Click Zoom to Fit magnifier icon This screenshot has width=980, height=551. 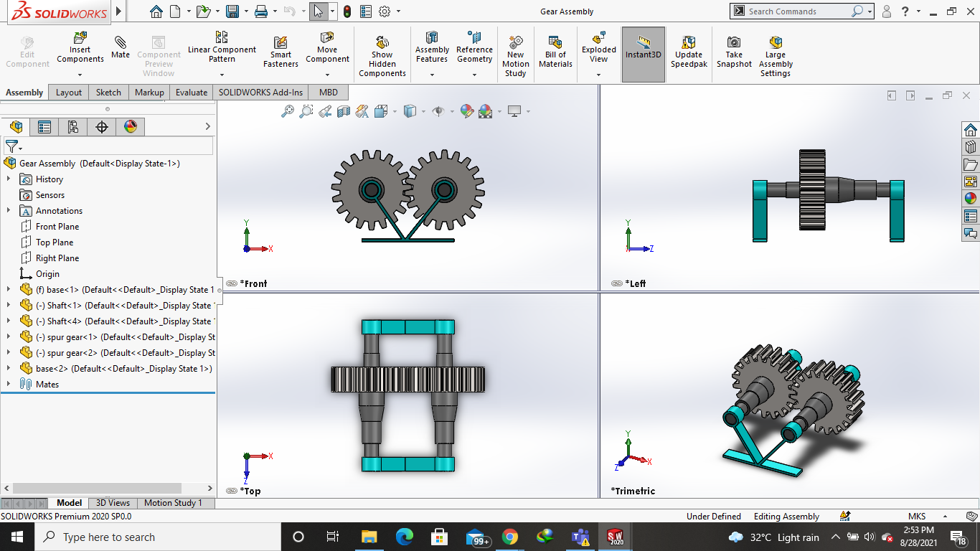(287, 111)
